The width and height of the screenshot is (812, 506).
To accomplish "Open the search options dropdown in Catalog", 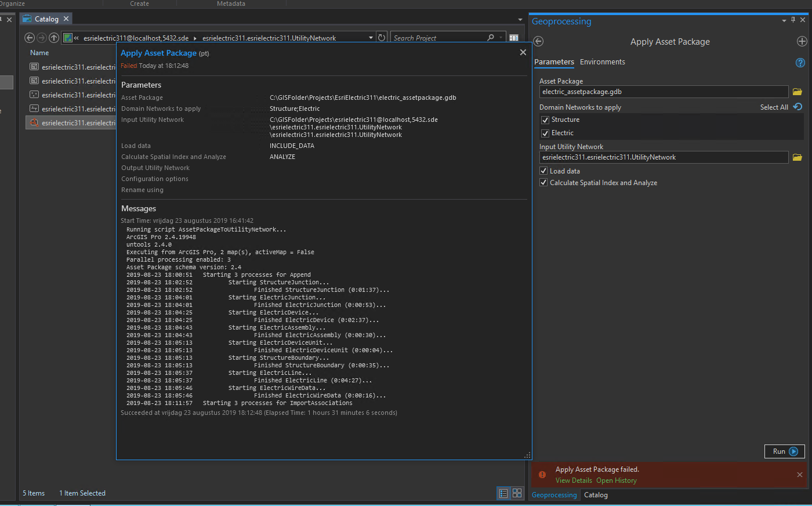I will 501,38.
